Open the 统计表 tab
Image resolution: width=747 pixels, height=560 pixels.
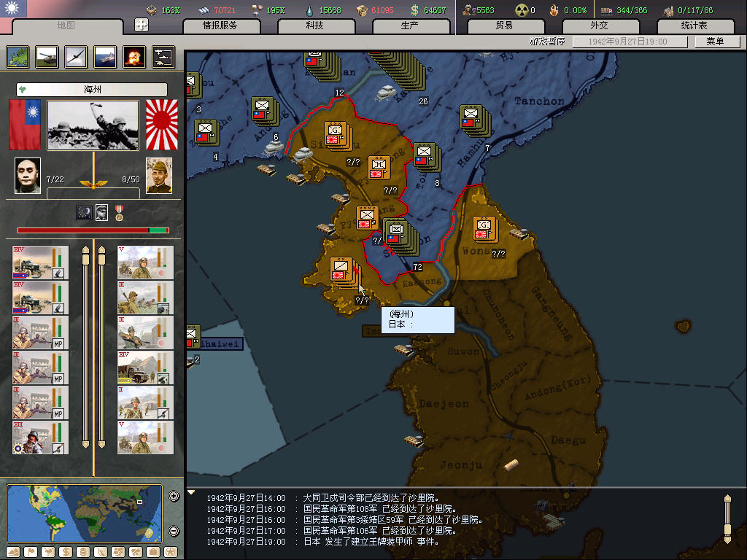tap(694, 26)
